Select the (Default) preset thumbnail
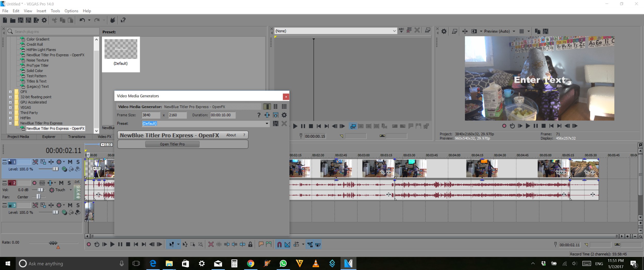 click(x=121, y=54)
